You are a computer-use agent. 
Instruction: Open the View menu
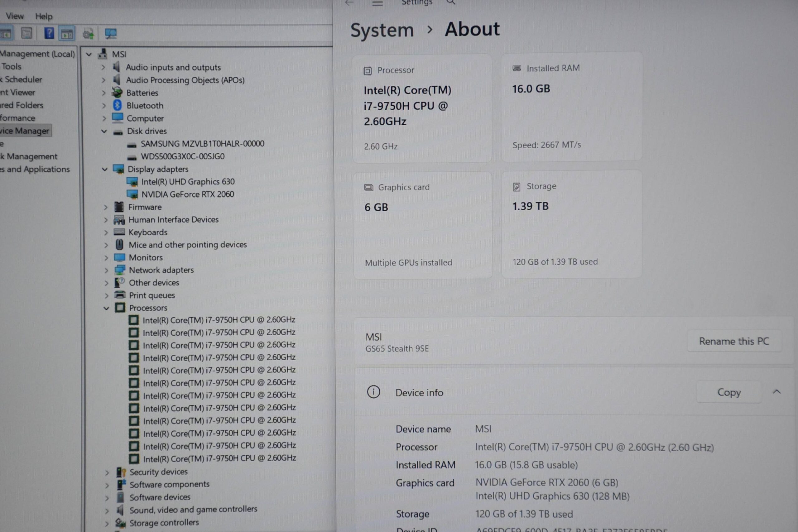pyautogui.click(x=15, y=16)
